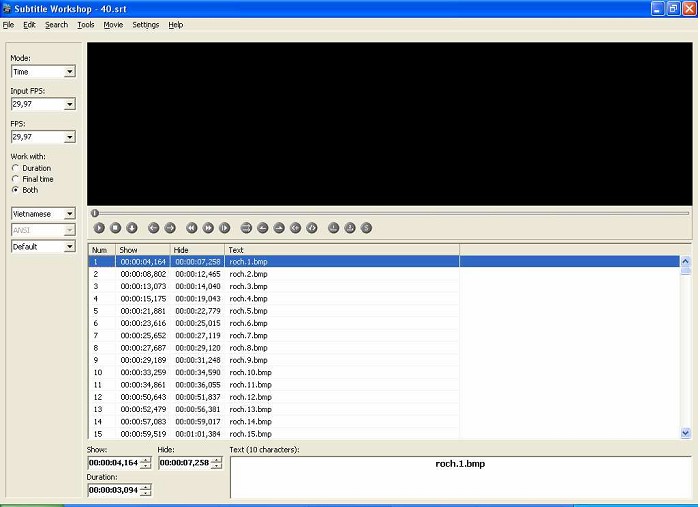Image resolution: width=700 pixels, height=507 pixels.
Task: Select the Both radio button
Action: (16, 190)
